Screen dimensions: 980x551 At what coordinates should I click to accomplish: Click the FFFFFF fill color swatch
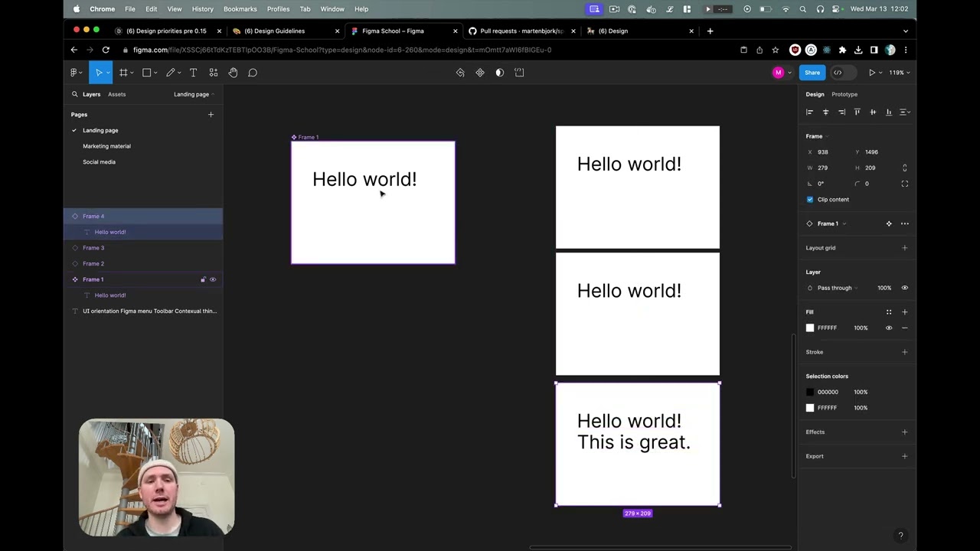810,328
